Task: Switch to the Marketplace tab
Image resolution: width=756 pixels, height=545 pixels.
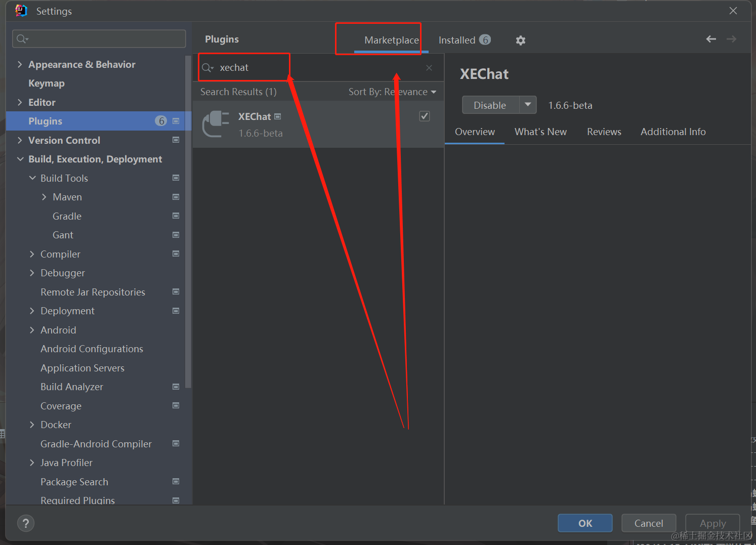Action: coord(392,40)
